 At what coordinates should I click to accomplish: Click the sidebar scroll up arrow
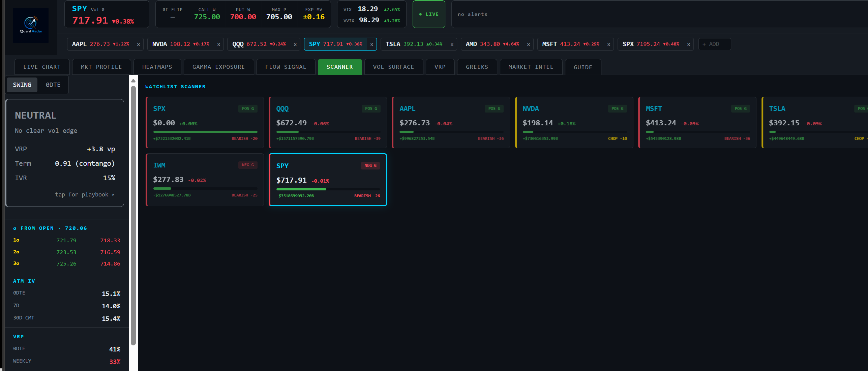tap(133, 81)
